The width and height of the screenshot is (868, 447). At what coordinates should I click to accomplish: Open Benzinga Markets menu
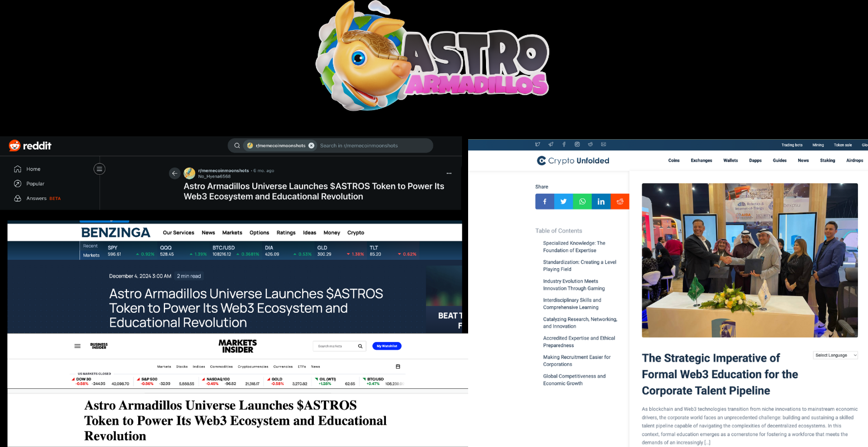point(232,233)
